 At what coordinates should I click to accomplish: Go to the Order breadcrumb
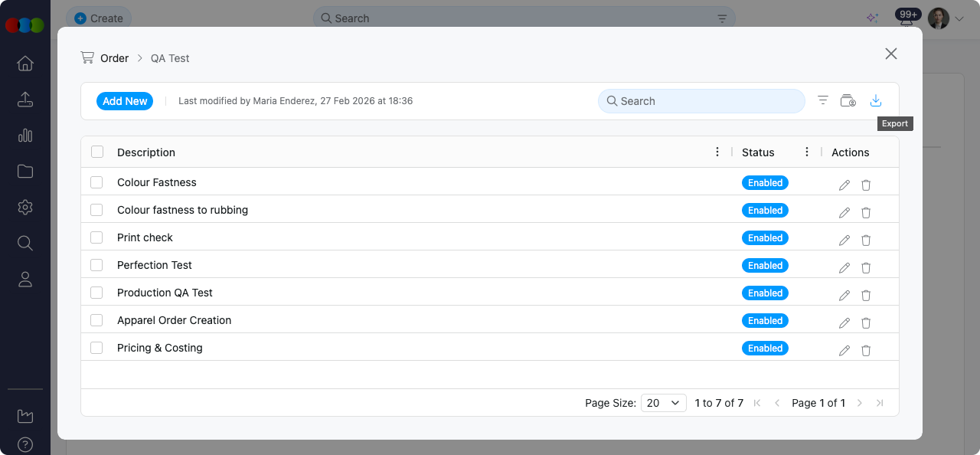click(114, 58)
